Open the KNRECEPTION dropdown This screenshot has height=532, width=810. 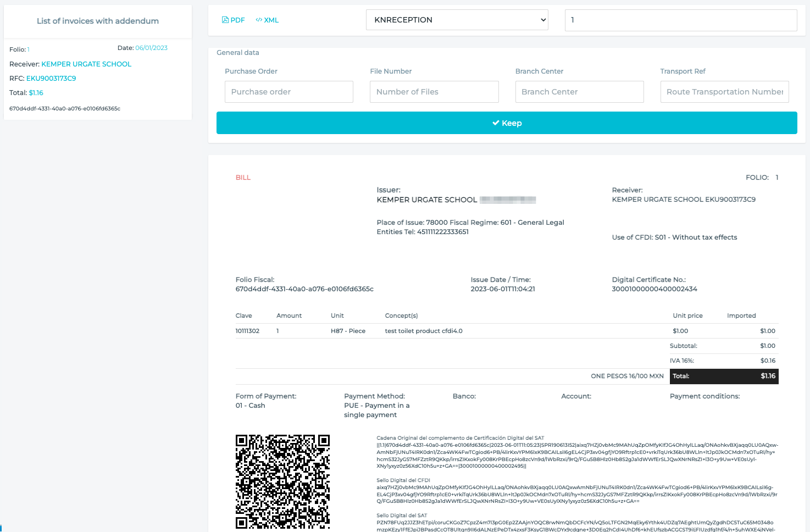coord(458,20)
